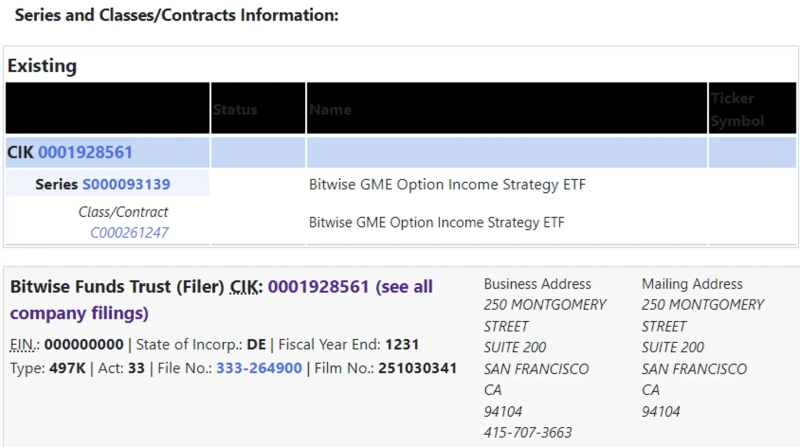Click the EIN abbreviation label
The image size is (800, 447).
pyautogui.click(x=24, y=344)
